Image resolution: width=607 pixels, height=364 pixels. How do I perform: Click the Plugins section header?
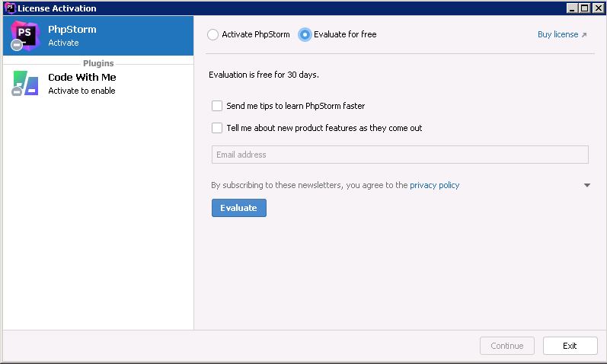98,63
